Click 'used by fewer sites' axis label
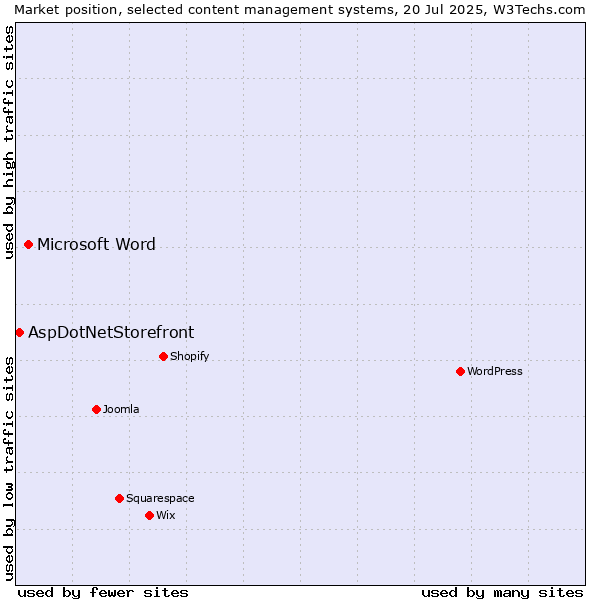Screen dimensions: 600x600 click(103, 593)
